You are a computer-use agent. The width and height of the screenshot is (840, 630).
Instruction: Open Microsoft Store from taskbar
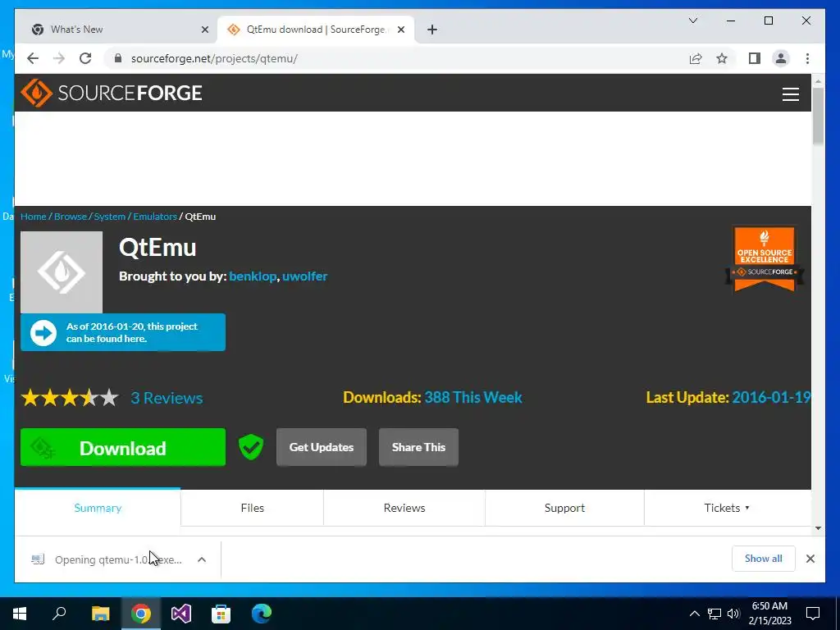click(221, 614)
